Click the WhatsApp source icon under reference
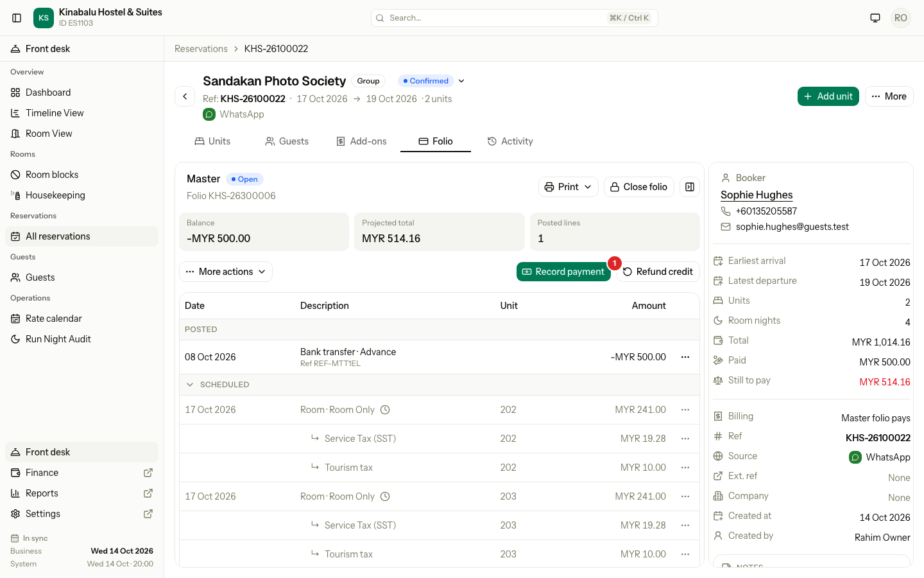This screenshot has height=578, width=924. coord(209,114)
